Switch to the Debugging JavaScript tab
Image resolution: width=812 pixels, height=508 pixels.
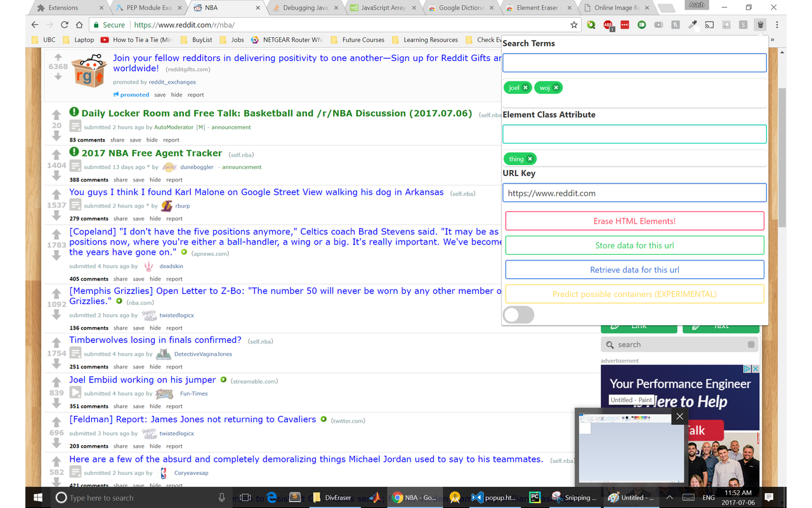[304, 8]
